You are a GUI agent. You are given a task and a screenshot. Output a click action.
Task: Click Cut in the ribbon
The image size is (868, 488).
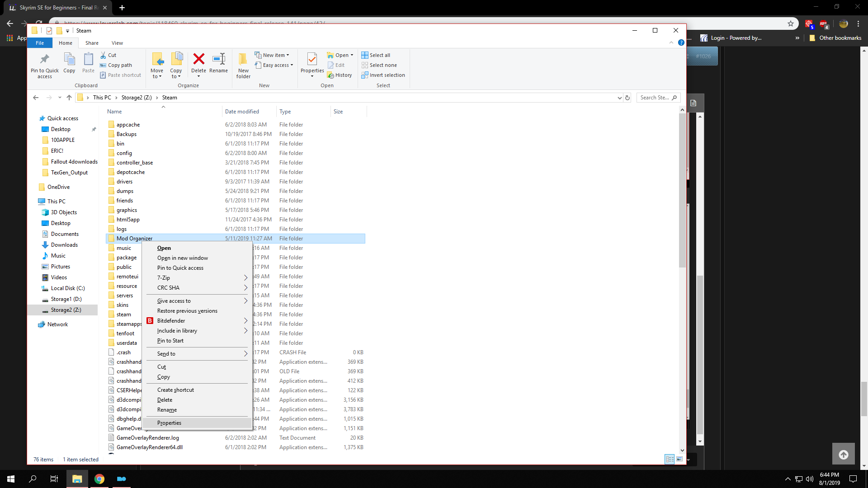(x=108, y=55)
